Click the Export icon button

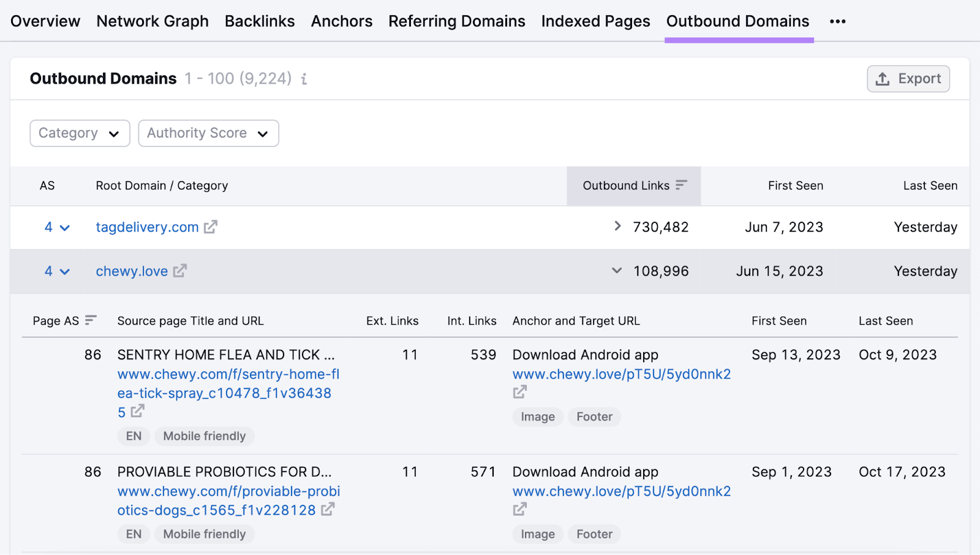coord(883,78)
